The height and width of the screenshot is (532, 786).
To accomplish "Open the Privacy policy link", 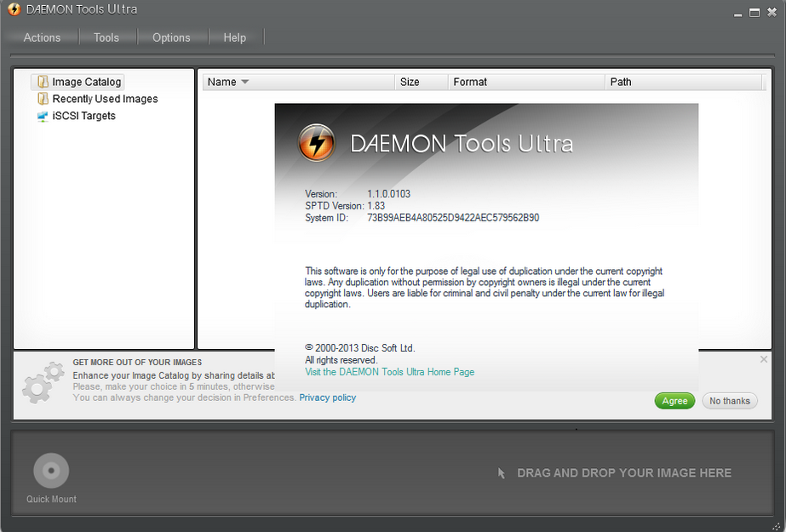I will pos(327,398).
